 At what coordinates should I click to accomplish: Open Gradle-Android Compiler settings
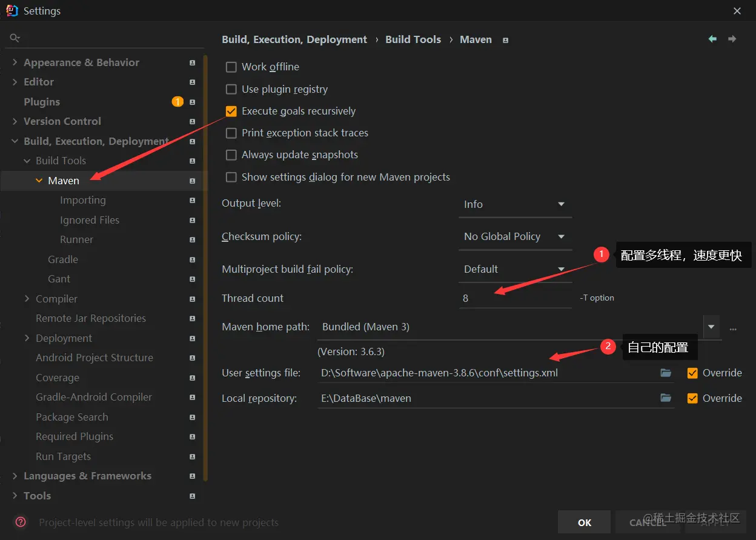coord(94,397)
